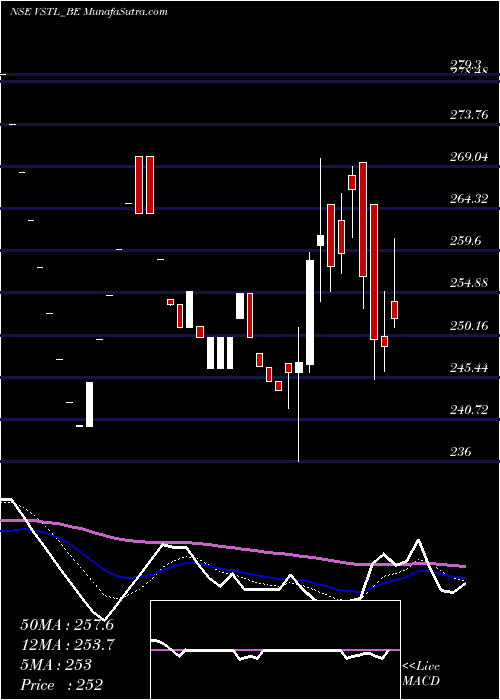Click the 264.32 price level label
Screen dimensions: 500x700
469,199
